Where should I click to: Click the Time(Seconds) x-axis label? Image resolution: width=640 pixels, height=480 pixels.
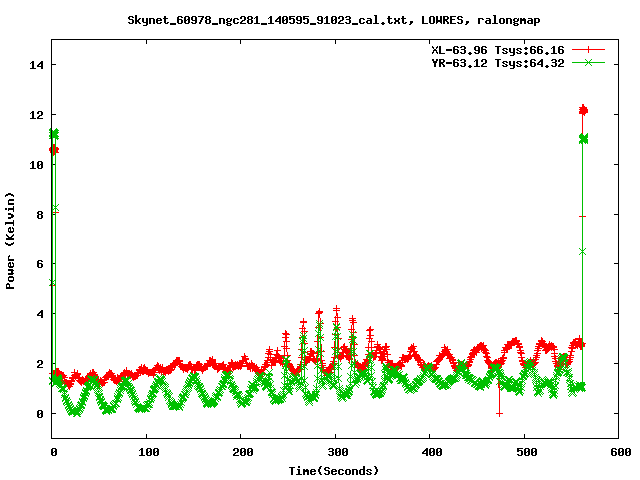pos(334,470)
